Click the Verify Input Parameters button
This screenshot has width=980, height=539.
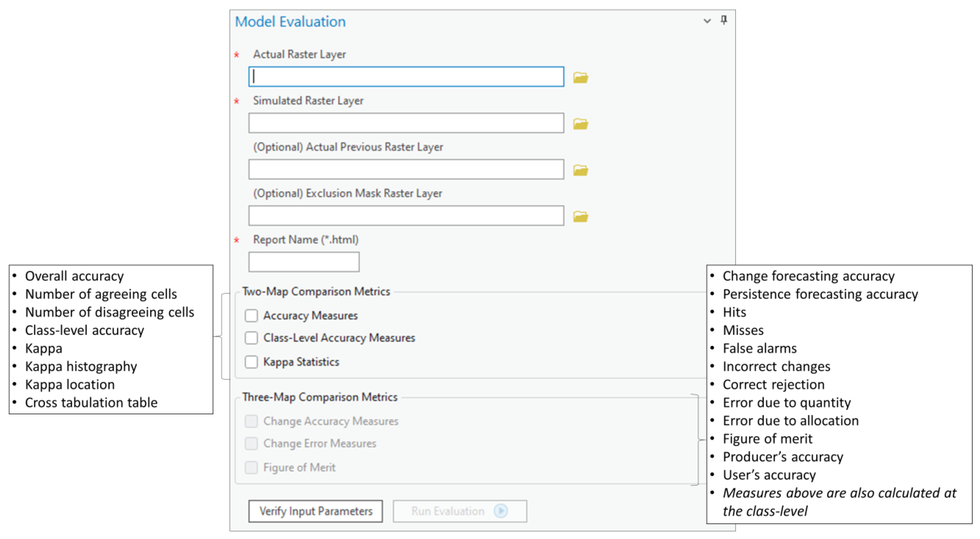pos(315,511)
